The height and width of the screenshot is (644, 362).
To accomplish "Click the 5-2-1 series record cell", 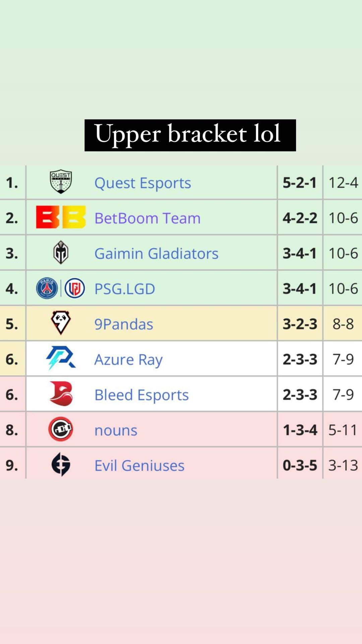I will 300,183.
